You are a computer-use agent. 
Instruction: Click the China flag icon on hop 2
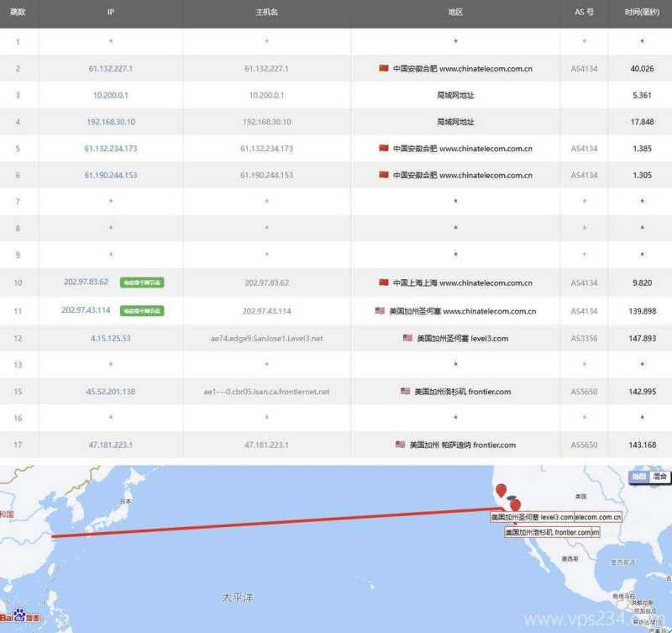pyautogui.click(x=384, y=68)
